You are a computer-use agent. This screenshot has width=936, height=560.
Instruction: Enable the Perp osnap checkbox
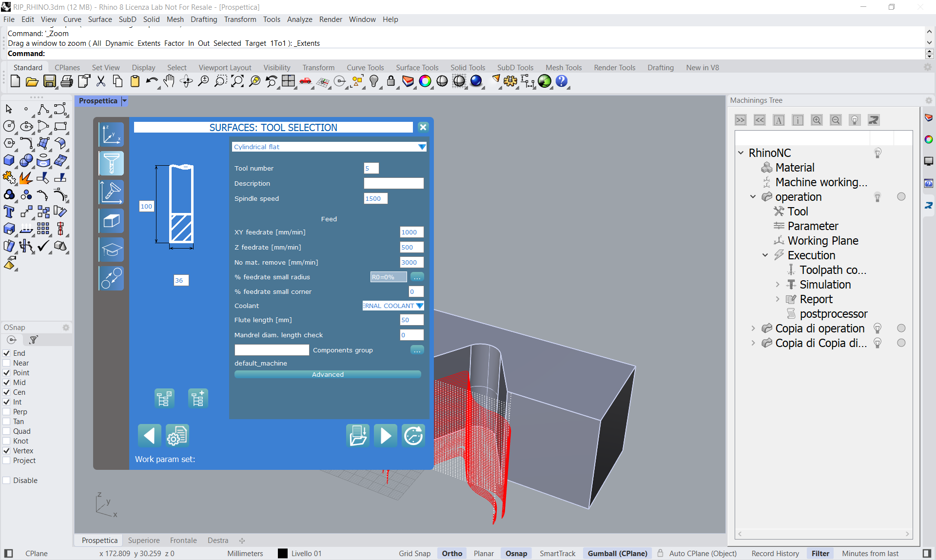tap(7, 411)
